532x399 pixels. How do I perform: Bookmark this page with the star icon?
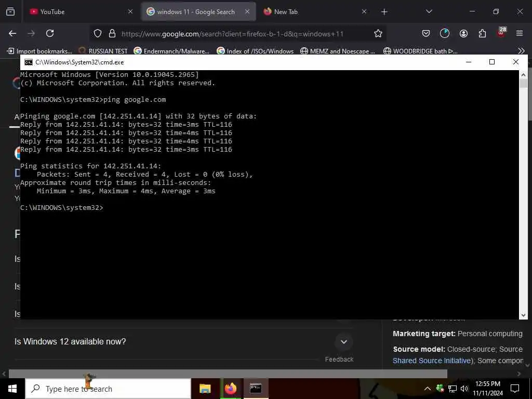click(x=378, y=33)
